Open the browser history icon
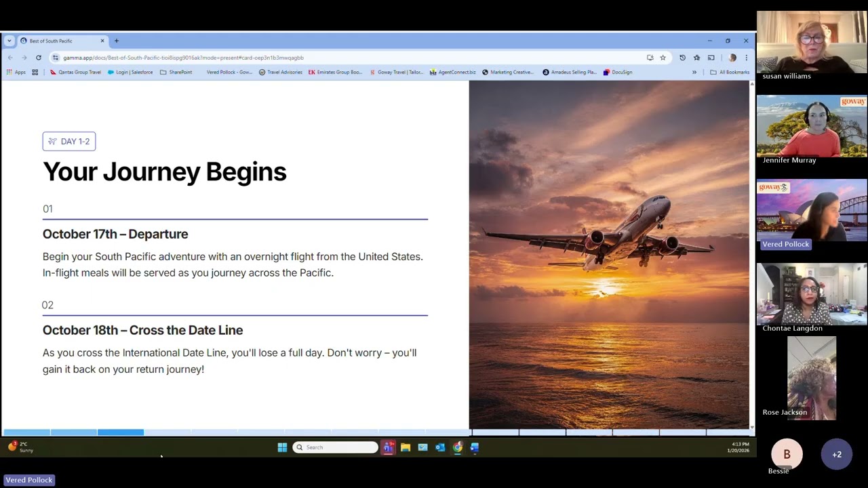This screenshot has width=868, height=488. tap(682, 58)
